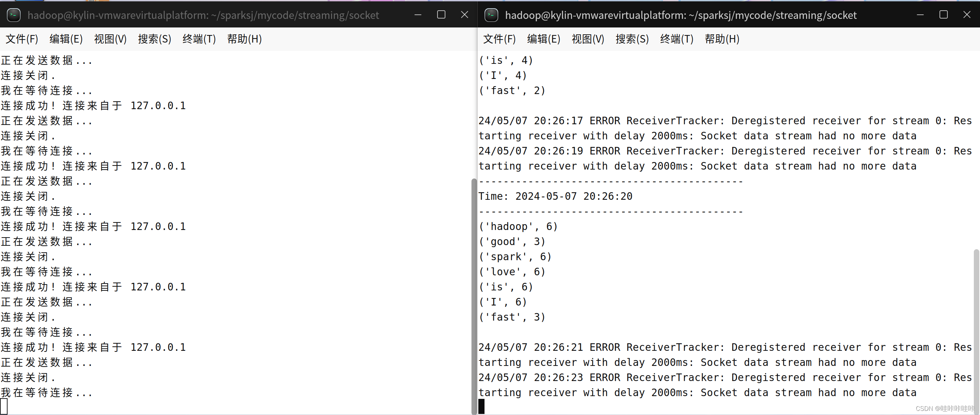Screen dimensions: 980x415
Task: Open the 文件(F) menu in the right terminal
Action: pyautogui.click(x=499, y=39)
